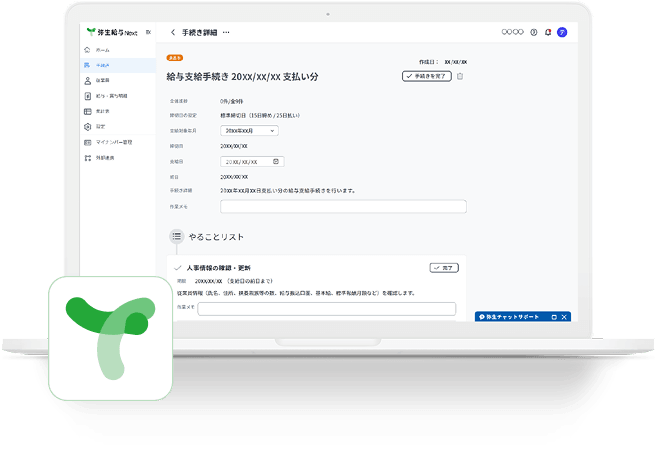Open the calendar icon in date field
Viewport: 657px width, 451px height.
(276, 161)
